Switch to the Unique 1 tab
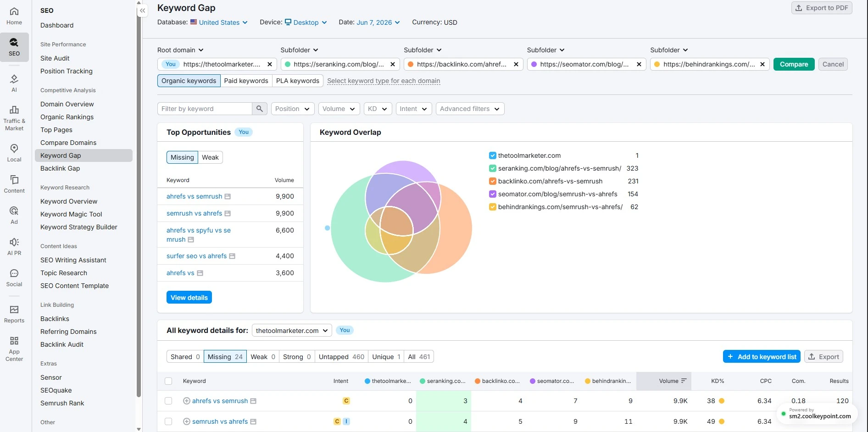 [386, 357]
